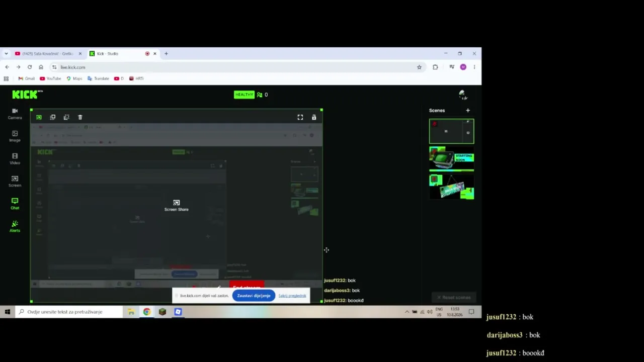Image resolution: width=644 pixels, height=362 pixels.
Task: Open the Gmail bookmark
Action: click(x=26, y=78)
